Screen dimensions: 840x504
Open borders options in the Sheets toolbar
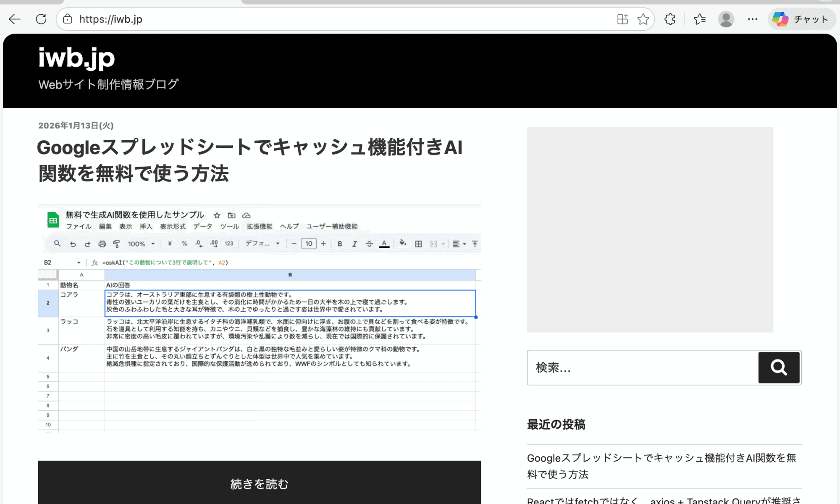[x=418, y=244]
